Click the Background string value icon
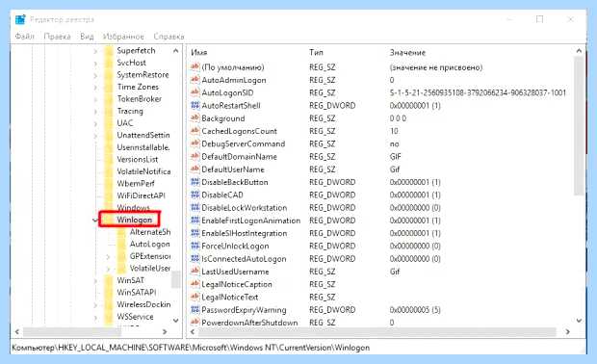The width and height of the screenshot is (597, 364). (195, 117)
